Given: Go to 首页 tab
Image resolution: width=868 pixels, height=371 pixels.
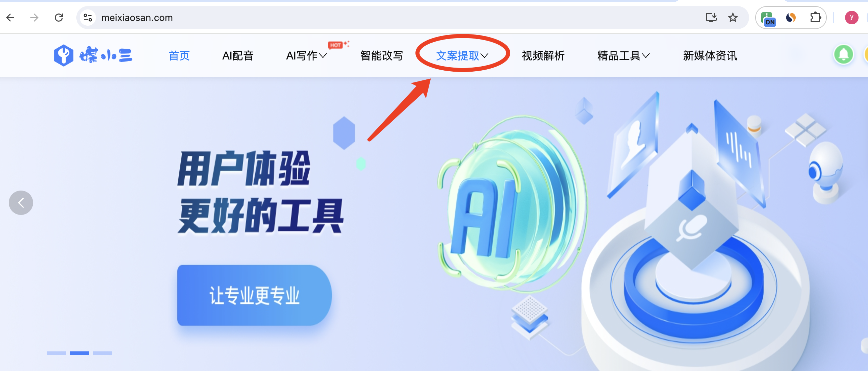Looking at the screenshot, I should click(x=179, y=56).
